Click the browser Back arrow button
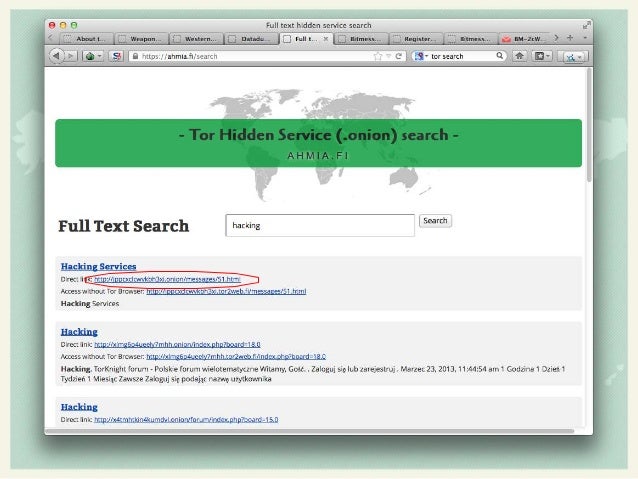This screenshot has width=638, height=479. pos(56,56)
